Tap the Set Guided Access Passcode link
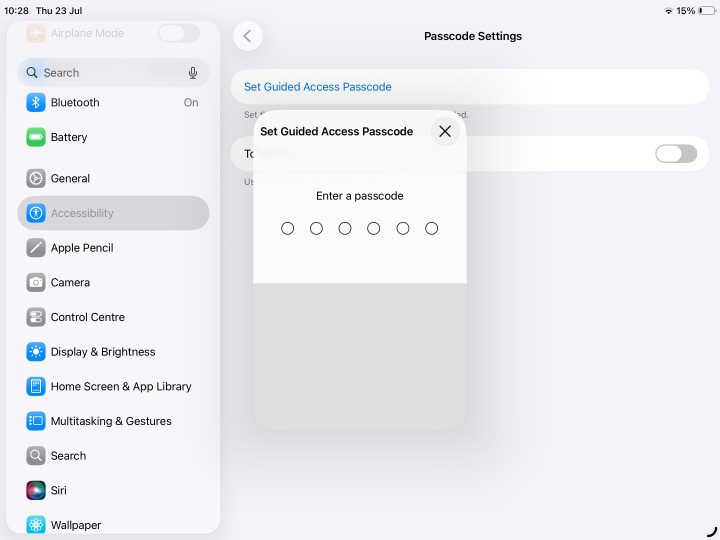Screen dimensions: 720x540 (x=318, y=87)
